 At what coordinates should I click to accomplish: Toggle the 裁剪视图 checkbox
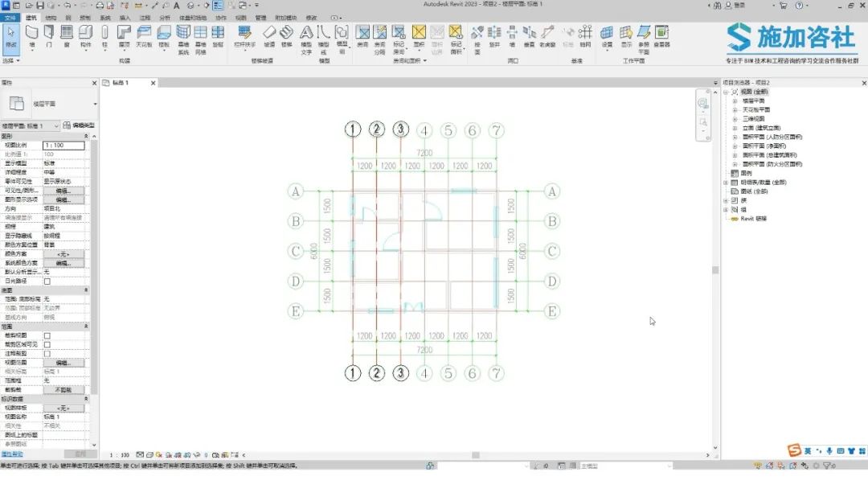coord(47,335)
